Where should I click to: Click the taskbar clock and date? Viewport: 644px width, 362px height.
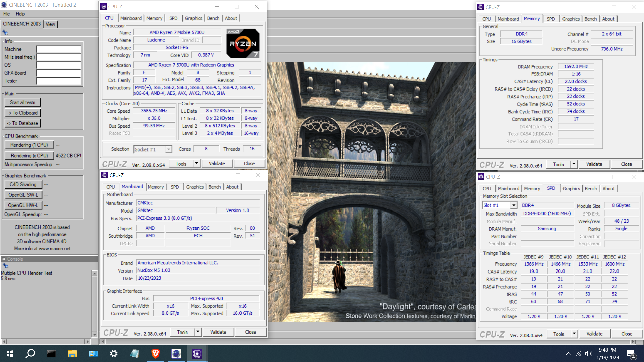click(x=607, y=354)
